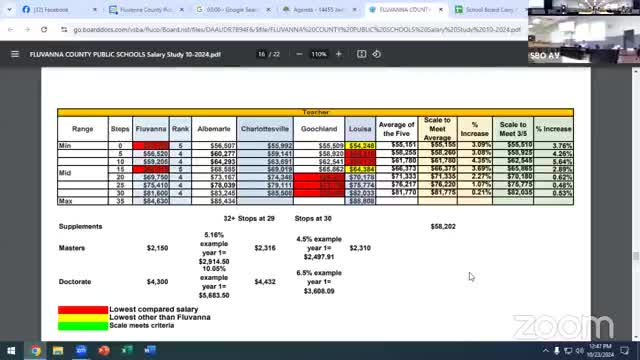Edit the PDF page number field
Screen dimensions: 640x360
pos(262,54)
